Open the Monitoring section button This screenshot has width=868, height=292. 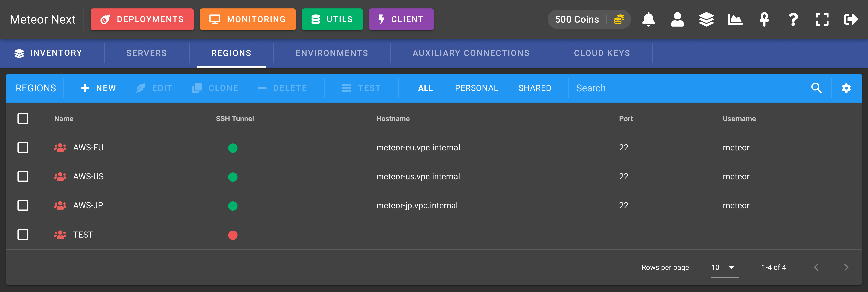pyautogui.click(x=248, y=19)
